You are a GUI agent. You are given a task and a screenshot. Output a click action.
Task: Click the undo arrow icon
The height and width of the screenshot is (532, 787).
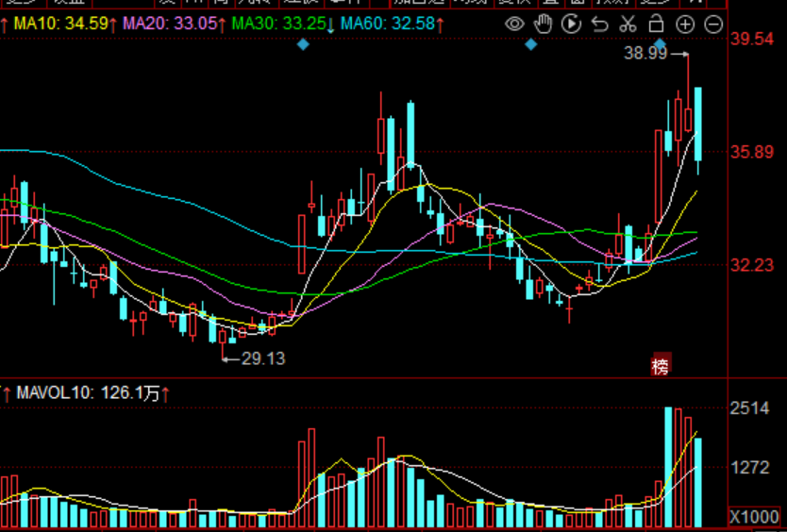(x=599, y=25)
